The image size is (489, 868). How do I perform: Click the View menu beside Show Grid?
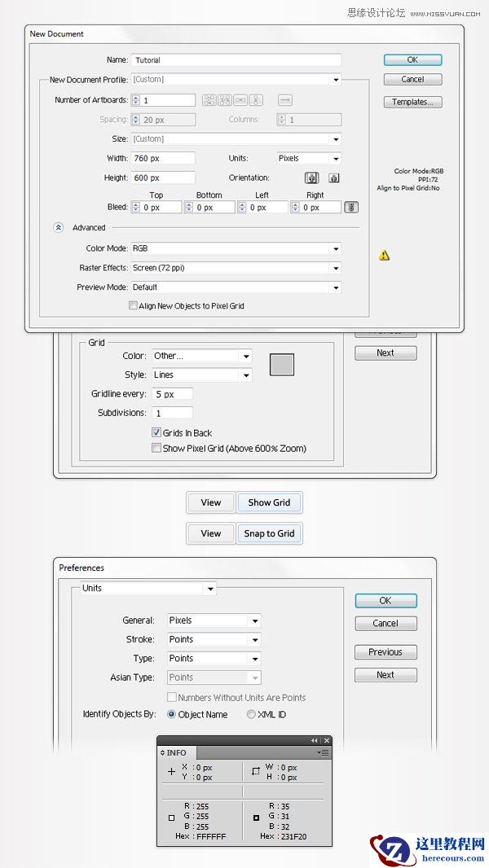pyautogui.click(x=211, y=502)
